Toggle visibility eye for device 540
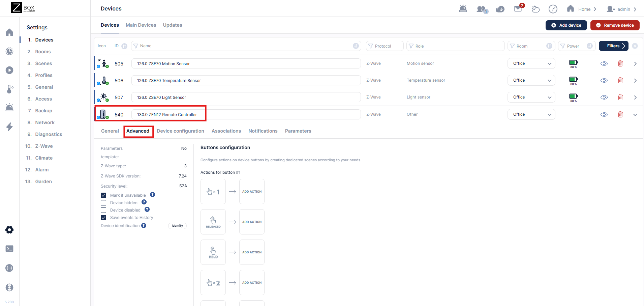 604,114
